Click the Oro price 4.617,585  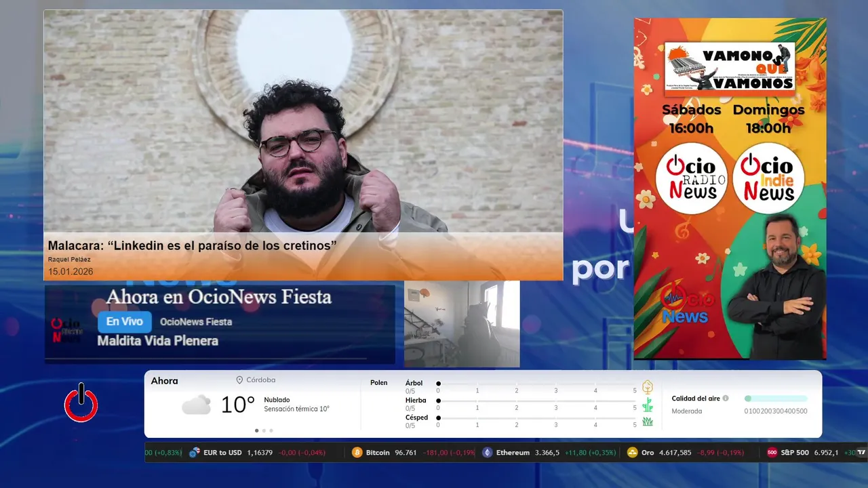point(676,453)
